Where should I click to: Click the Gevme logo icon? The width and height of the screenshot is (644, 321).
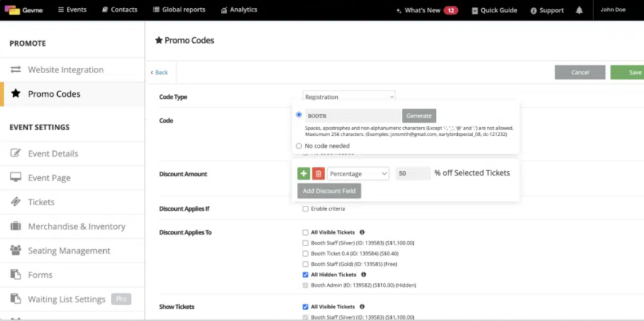coord(13,10)
